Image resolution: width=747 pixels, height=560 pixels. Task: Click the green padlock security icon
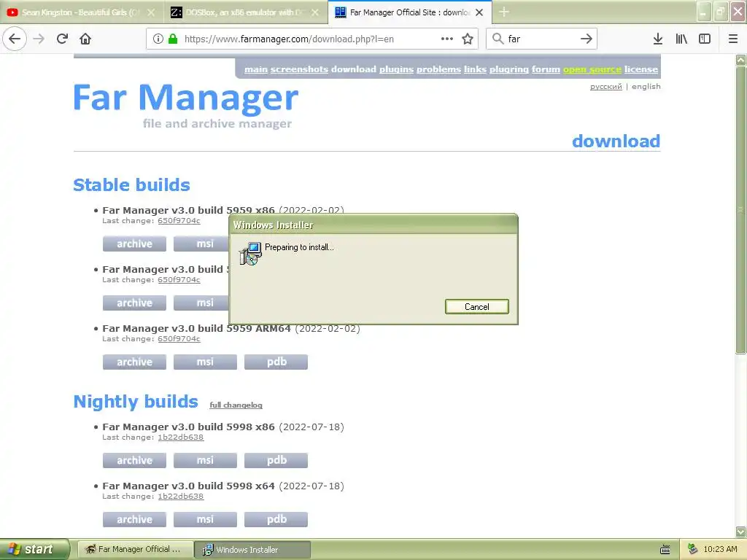pyautogui.click(x=173, y=39)
